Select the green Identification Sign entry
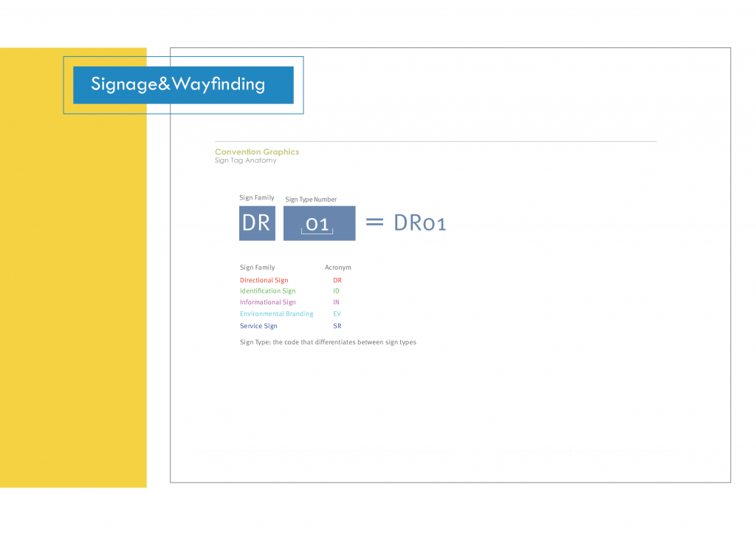756x535 pixels. [267, 291]
